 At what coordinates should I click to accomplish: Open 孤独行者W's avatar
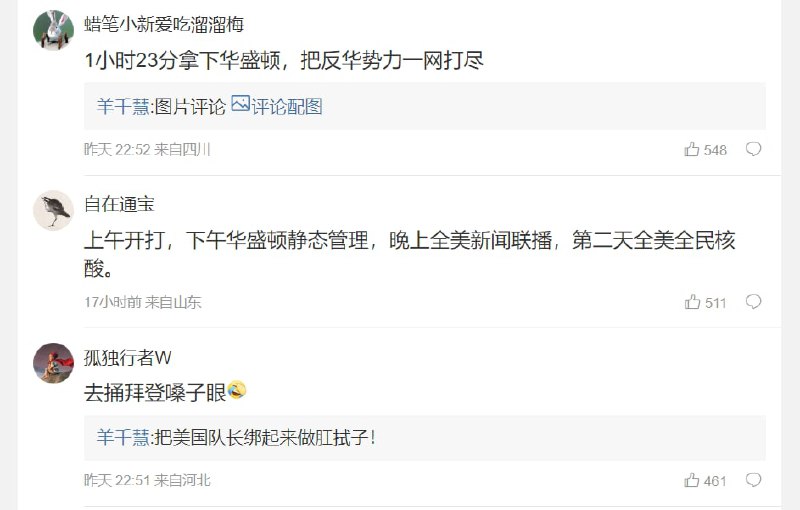pyautogui.click(x=54, y=363)
